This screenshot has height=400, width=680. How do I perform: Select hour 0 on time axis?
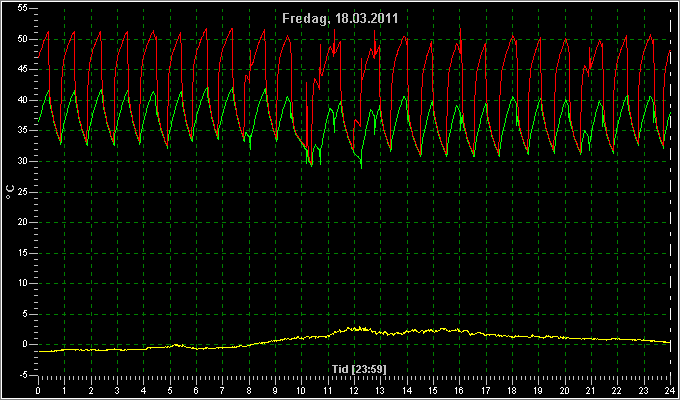click(38, 390)
